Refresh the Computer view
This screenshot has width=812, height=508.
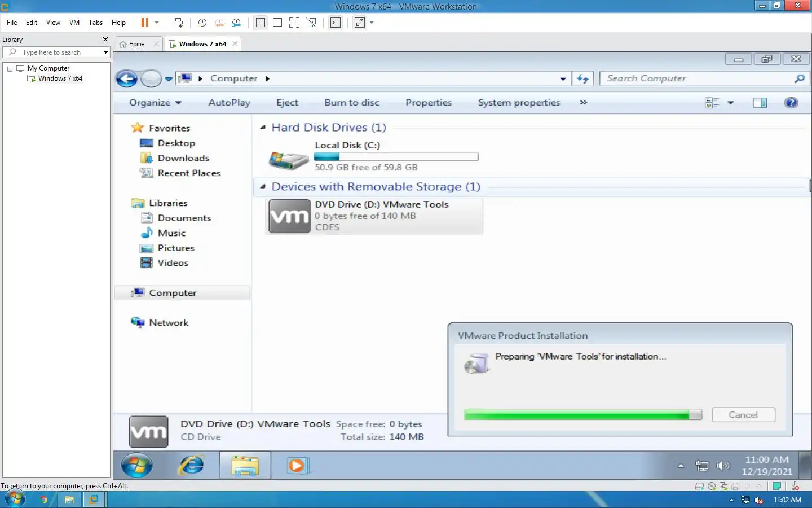[x=583, y=79]
